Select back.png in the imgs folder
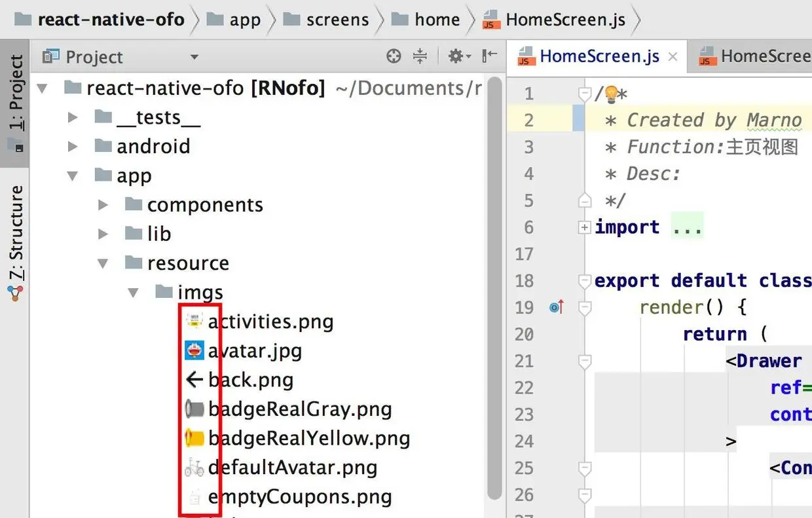812x518 pixels. (x=250, y=380)
